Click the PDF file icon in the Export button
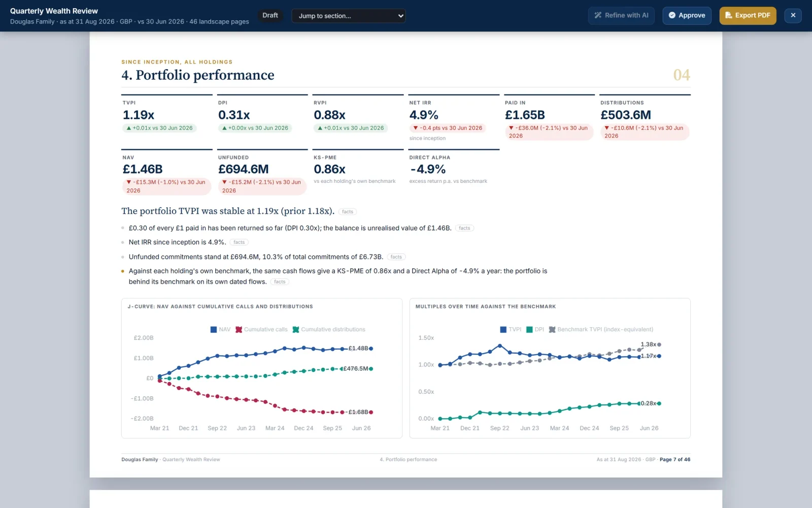 [x=728, y=15]
